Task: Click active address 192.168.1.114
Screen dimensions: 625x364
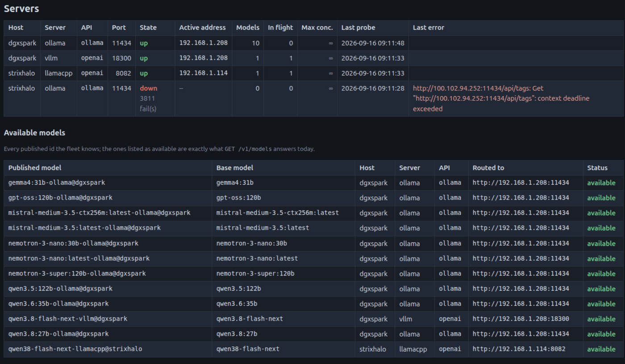Action: click(x=204, y=73)
